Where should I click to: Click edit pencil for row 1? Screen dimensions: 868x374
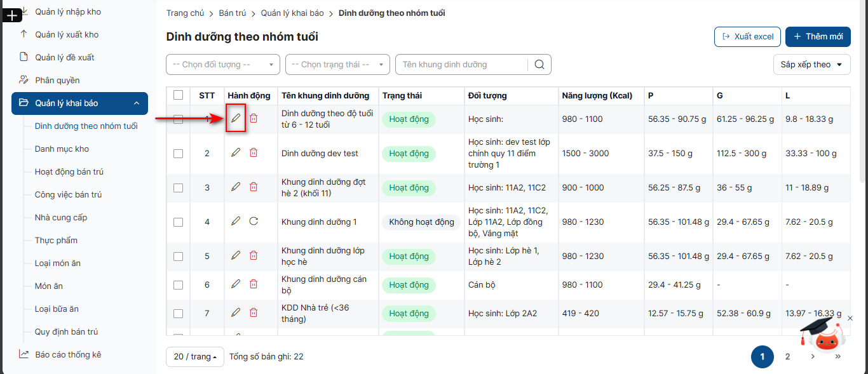click(236, 118)
